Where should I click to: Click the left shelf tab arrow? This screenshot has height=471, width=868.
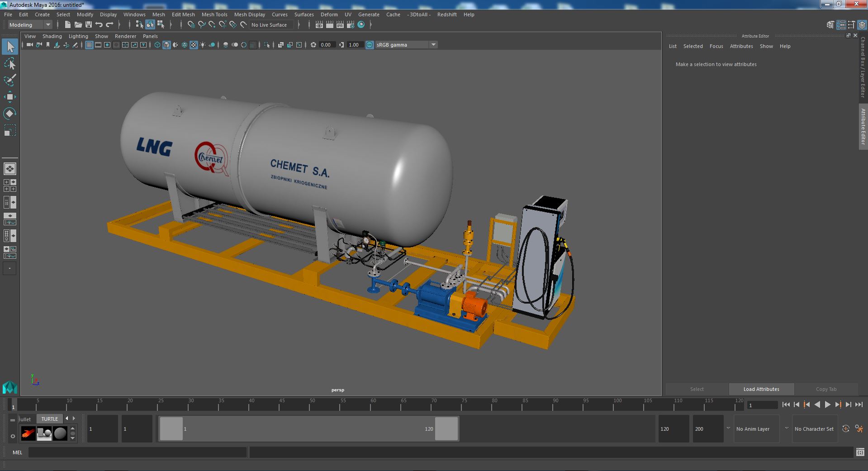pyautogui.click(x=67, y=419)
